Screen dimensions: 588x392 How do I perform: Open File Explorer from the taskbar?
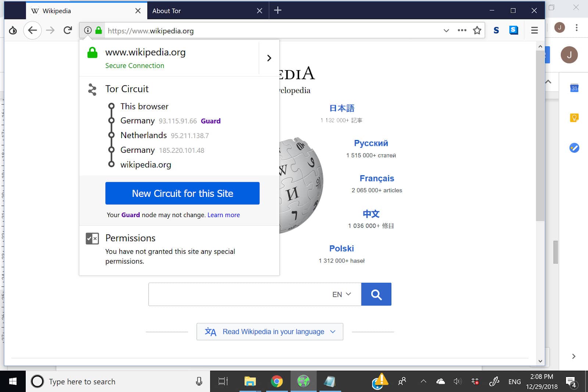[250, 381]
